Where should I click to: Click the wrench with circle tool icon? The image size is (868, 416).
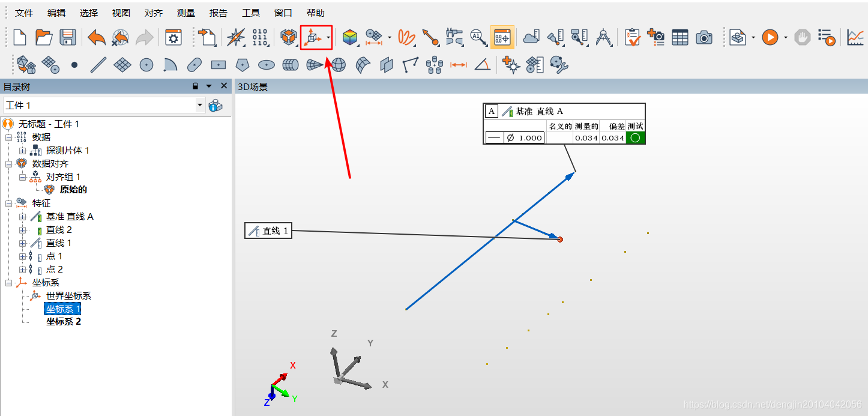pos(559,64)
